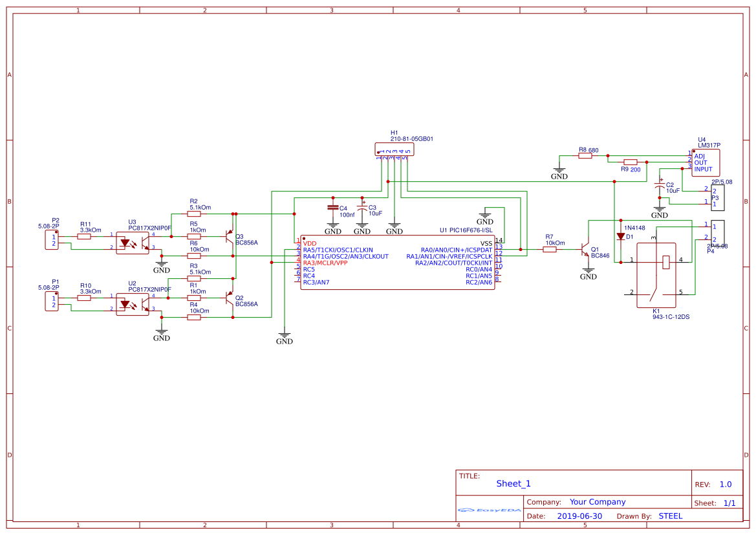Select the D1 1N4148 diode symbol
Viewport: 756px width, 535px height.
point(620,235)
